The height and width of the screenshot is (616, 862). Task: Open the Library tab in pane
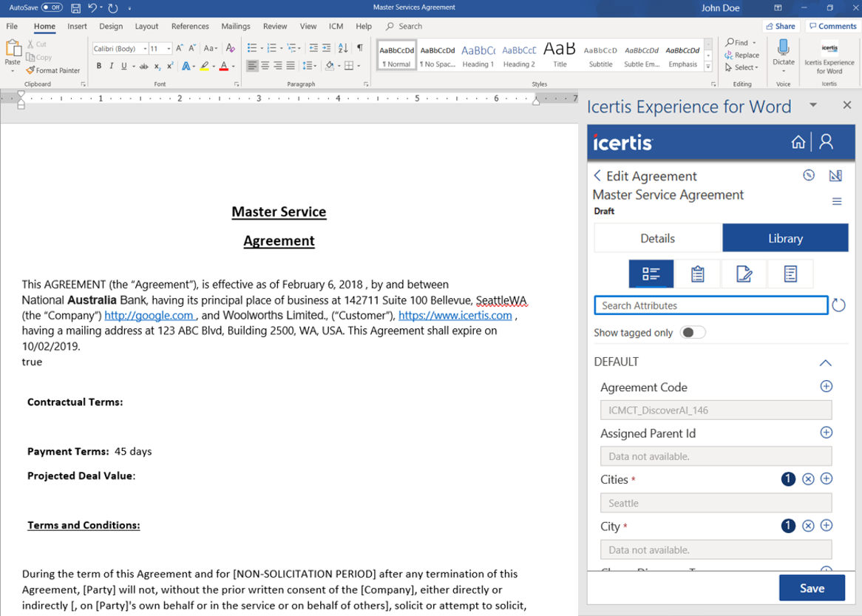click(785, 238)
